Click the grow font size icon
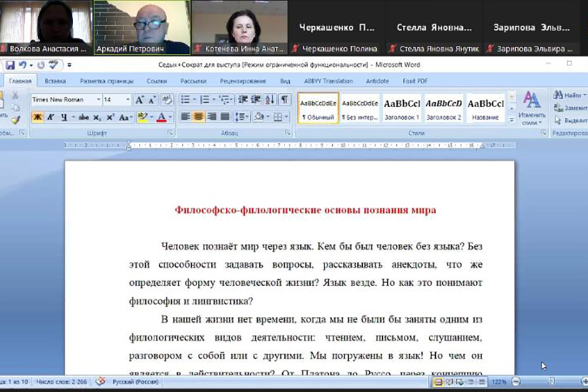The width and height of the screenshot is (588, 392). [x=140, y=100]
